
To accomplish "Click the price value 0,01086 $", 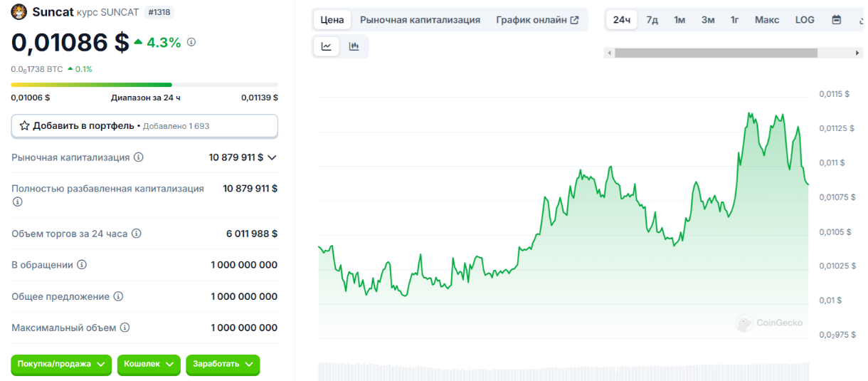I will coord(70,42).
